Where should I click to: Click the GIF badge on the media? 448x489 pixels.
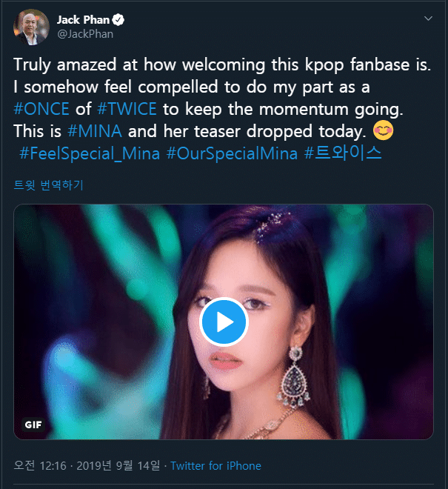(33, 425)
